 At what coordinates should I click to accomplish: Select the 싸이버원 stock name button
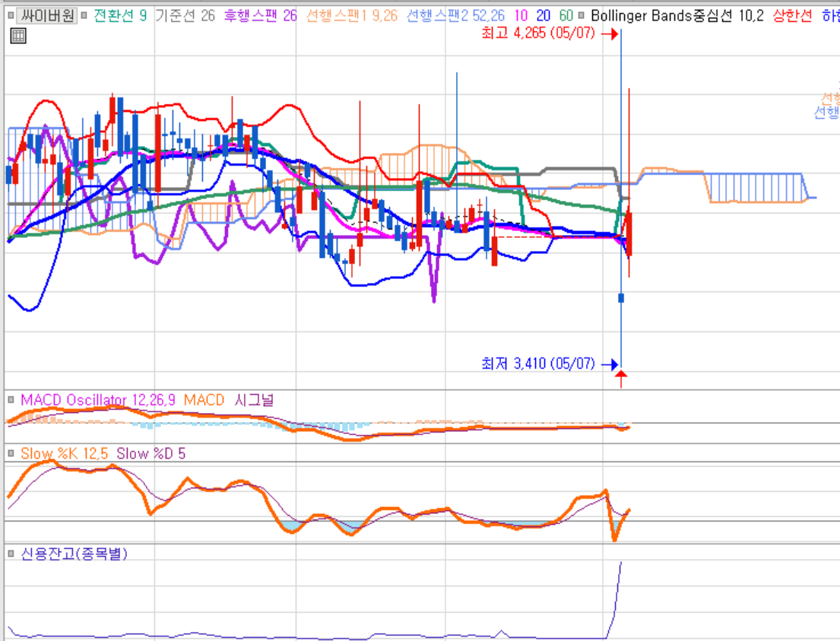coord(47,15)
